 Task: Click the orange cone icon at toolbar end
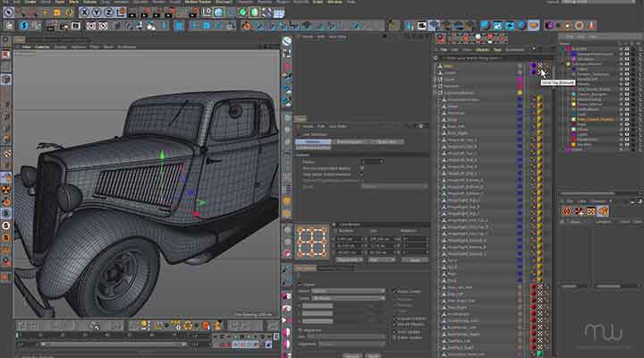click(x=591, y=25)
